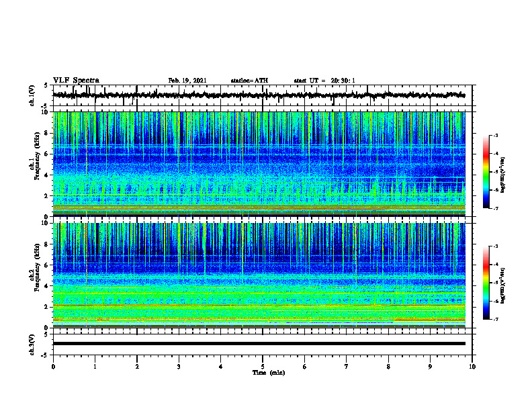Image resolution: width=532 pixels, height=411 pixels.
Task: Click the time axis tick label "9"
Action: click(430, 367)
